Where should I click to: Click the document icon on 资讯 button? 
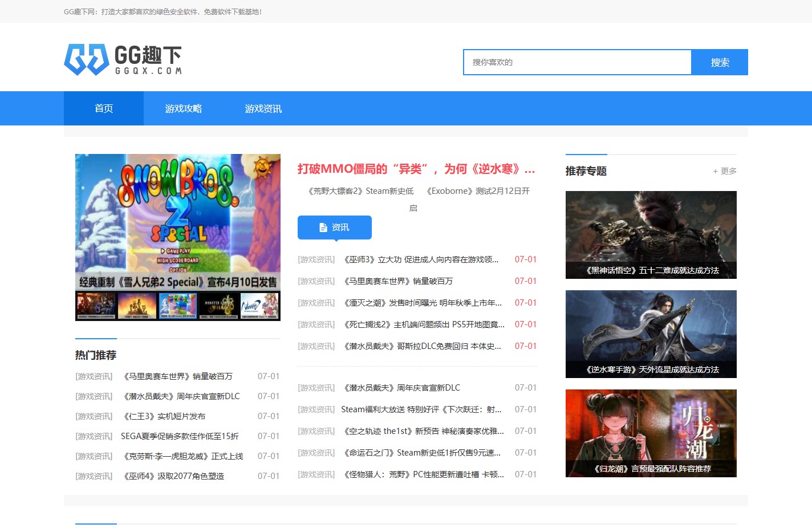[x=323, y=228]
